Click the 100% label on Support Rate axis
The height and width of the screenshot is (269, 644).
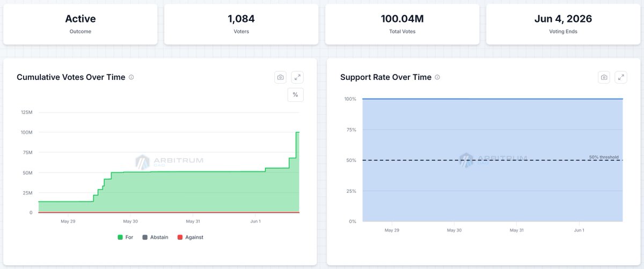point(350,99)
